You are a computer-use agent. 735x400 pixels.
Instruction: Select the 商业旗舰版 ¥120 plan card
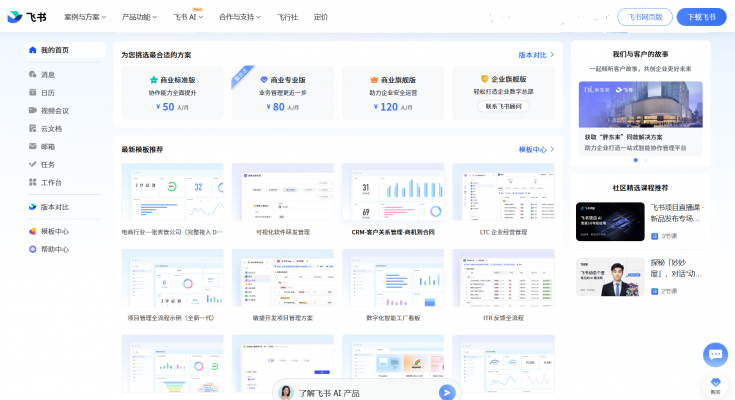click(393, 93)
